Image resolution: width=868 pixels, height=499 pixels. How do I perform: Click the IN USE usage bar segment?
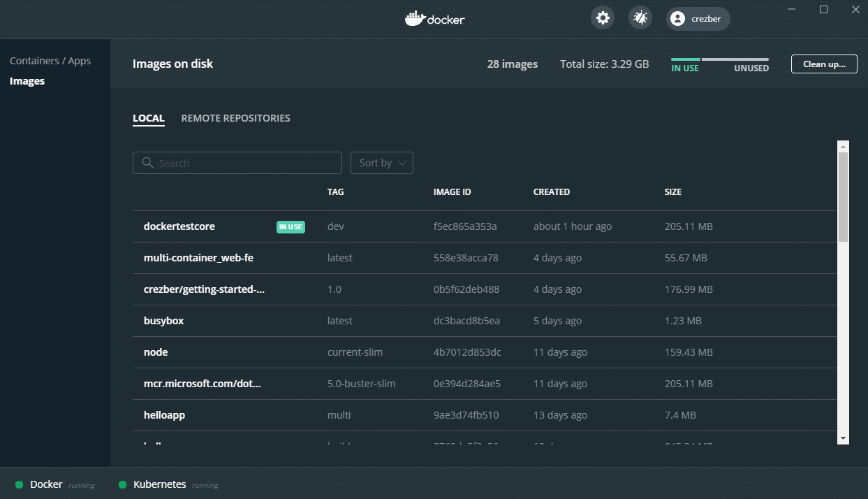click(x=686, y=59)
